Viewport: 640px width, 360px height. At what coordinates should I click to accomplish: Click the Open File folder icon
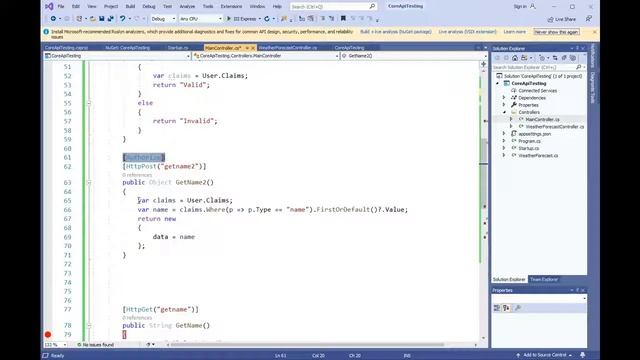(x=93, y=19)
